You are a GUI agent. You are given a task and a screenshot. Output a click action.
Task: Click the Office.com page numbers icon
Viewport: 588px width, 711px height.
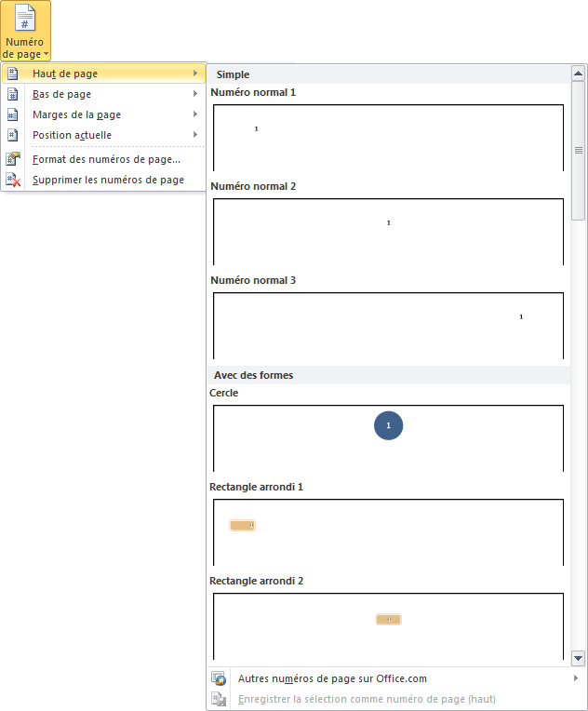(x=219, y=678)
